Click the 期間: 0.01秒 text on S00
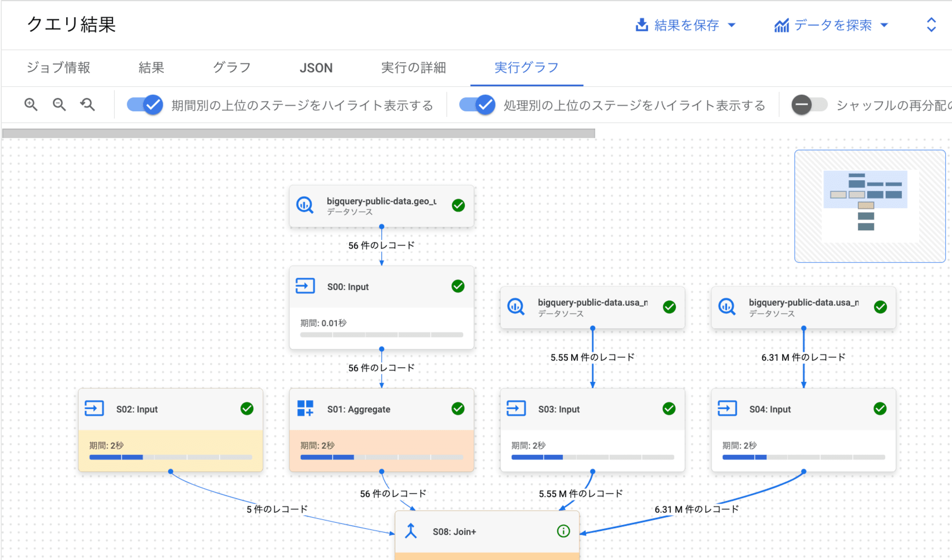This screenshot has width=952, height=560. click(x=323, y=323)
